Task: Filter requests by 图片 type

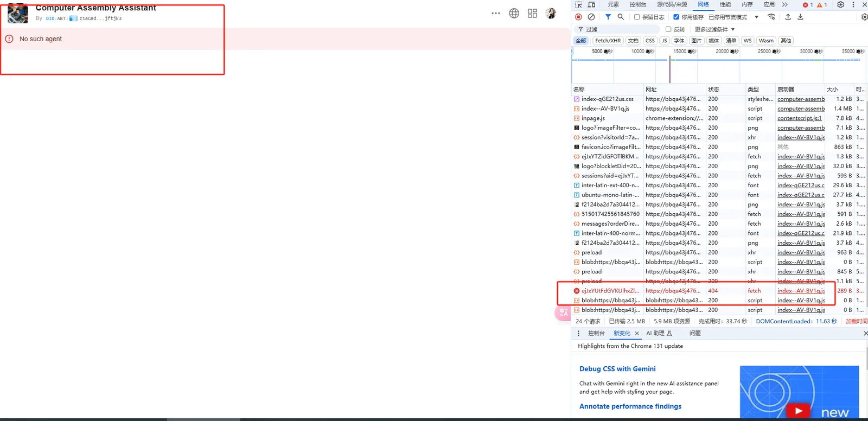Action: click(x=697, y=41)
